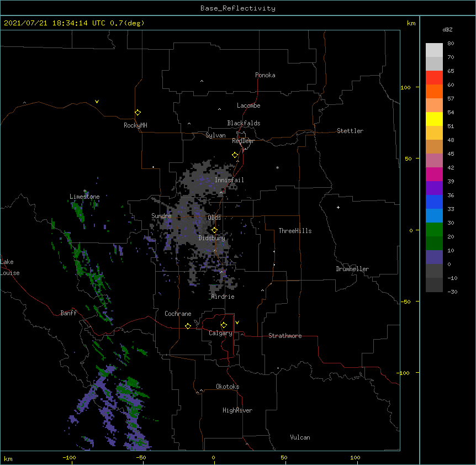Select the yellow diamond marker south of RedDeer
476x465 pixels.
(x=235, y=155)
